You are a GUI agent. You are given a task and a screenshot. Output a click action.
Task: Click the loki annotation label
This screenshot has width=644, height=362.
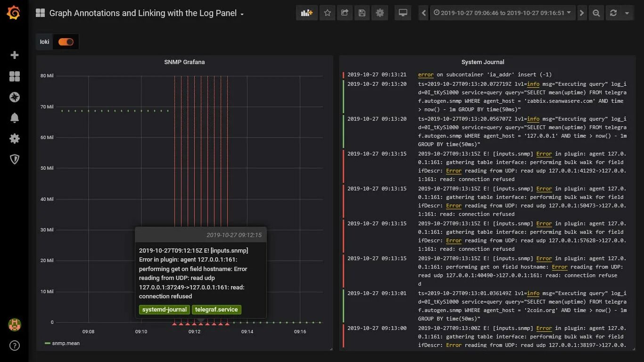45,42
